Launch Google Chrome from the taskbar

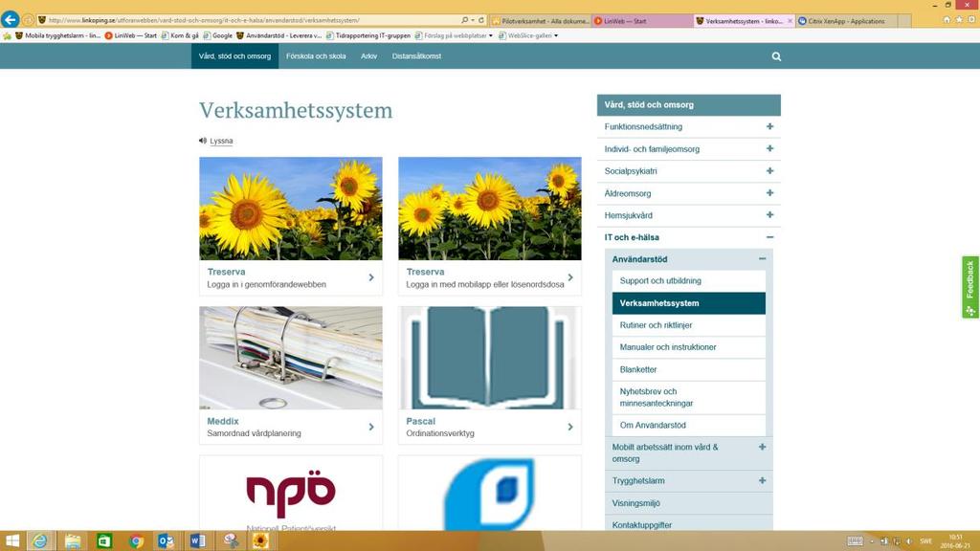136,541
